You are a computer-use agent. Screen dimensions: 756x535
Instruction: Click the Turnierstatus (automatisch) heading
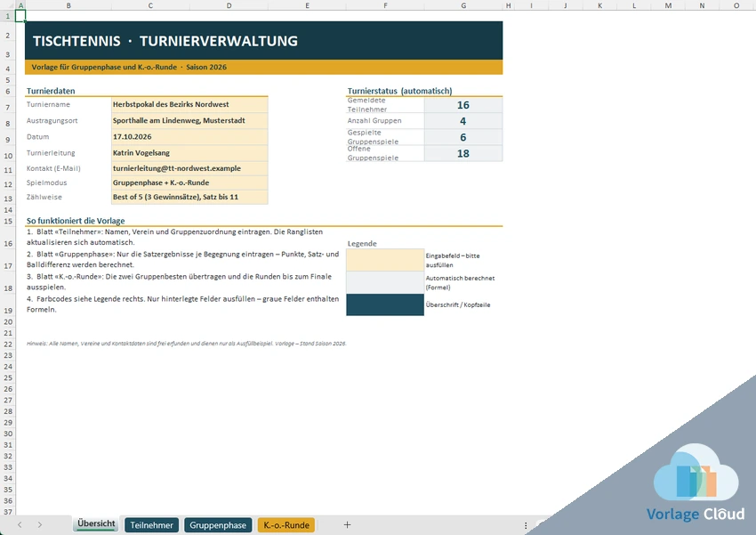(399, 91)
